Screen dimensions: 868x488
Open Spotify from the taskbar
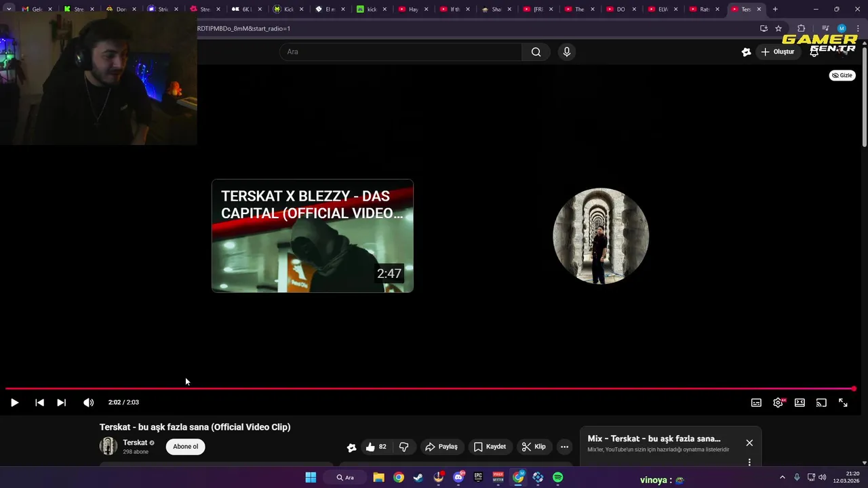(x=558, y=478)
